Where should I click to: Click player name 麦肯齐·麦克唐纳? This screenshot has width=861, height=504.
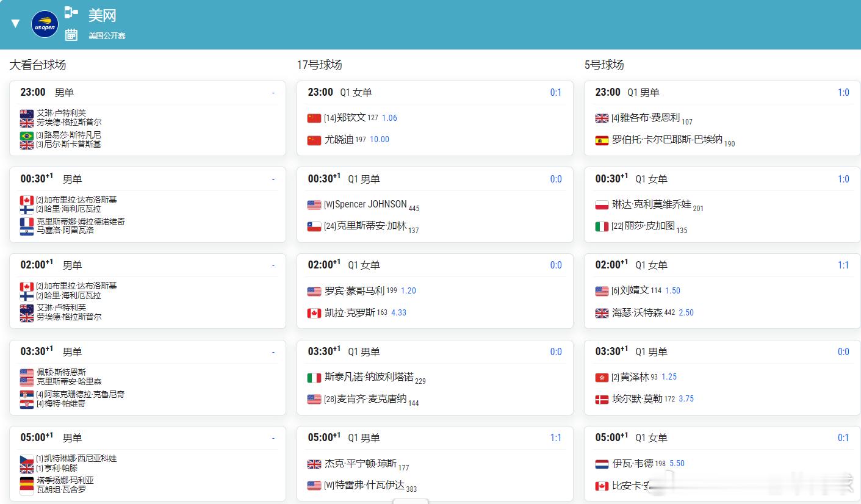click(372, 398)
